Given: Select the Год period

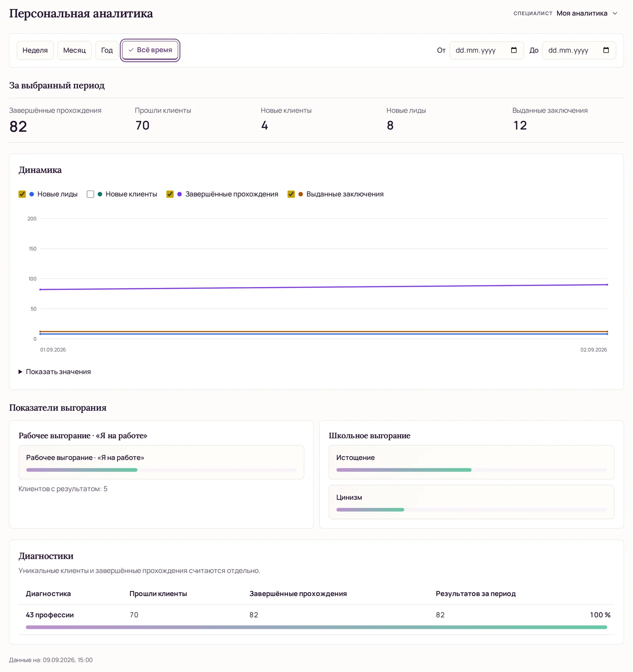Looking at the screenshot, I should (107, 50).
